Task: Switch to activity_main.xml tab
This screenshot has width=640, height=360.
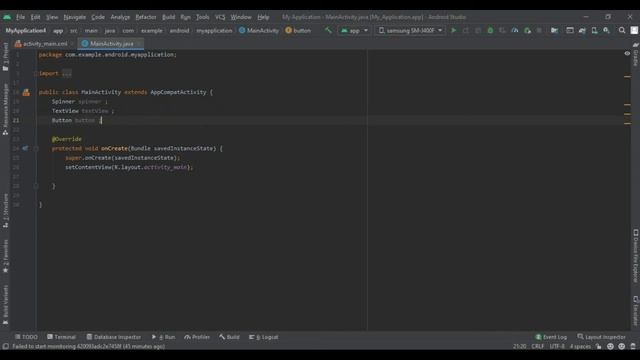Action: pos(44,44)
